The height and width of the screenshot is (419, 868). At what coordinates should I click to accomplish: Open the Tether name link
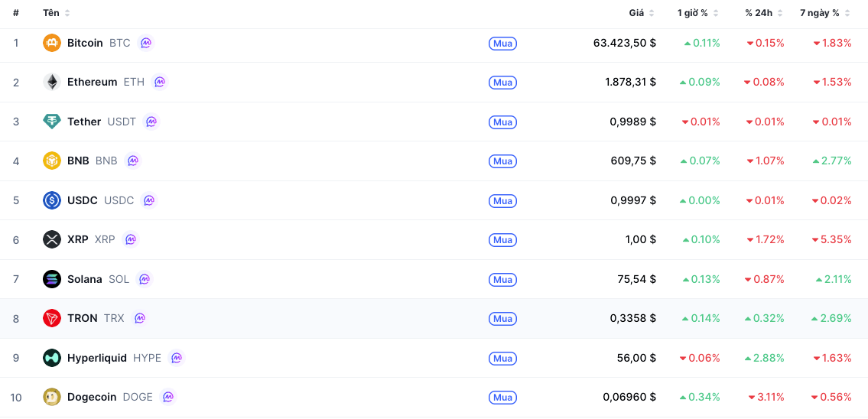tap(84, 122)
